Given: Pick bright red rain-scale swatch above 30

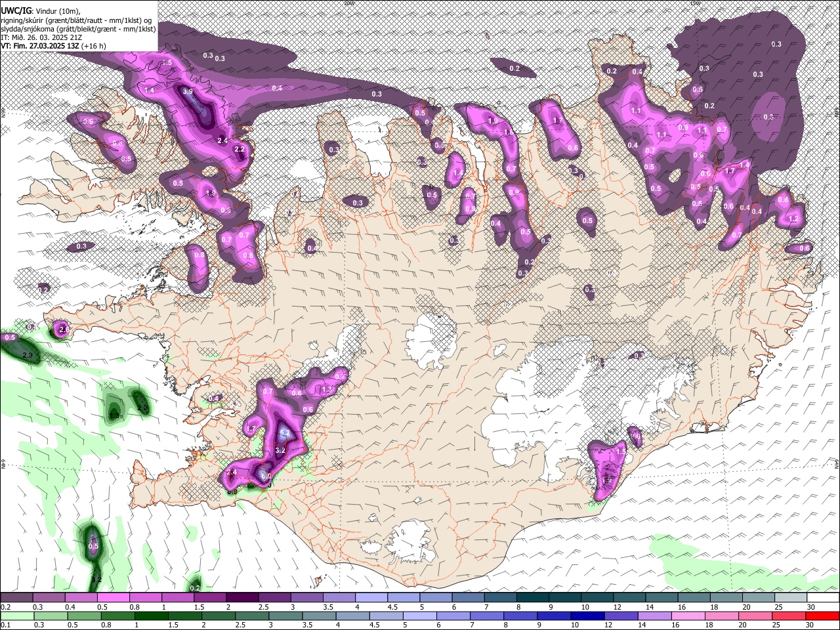Looking at the screenshot, I should point(822,616).
